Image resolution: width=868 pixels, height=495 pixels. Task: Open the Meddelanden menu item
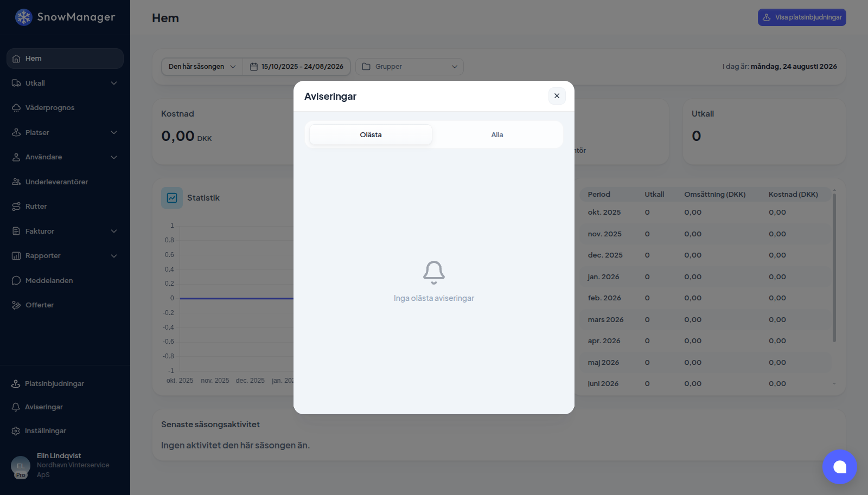[65, 280]
